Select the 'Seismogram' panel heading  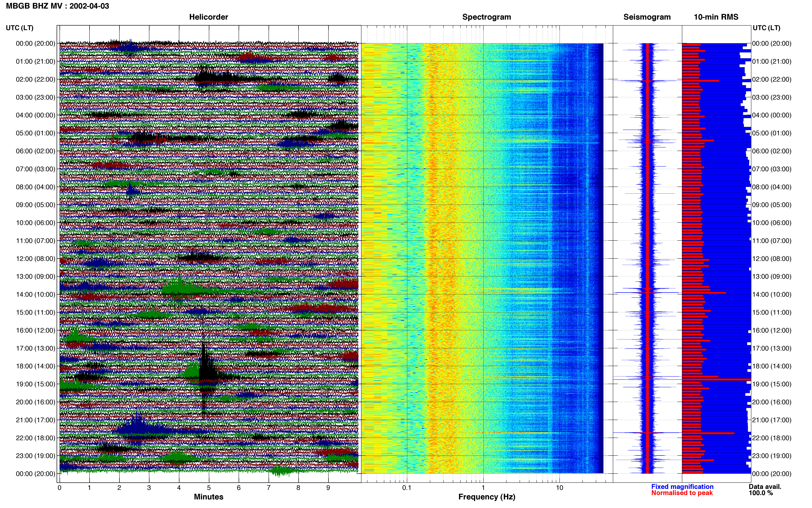647,17
